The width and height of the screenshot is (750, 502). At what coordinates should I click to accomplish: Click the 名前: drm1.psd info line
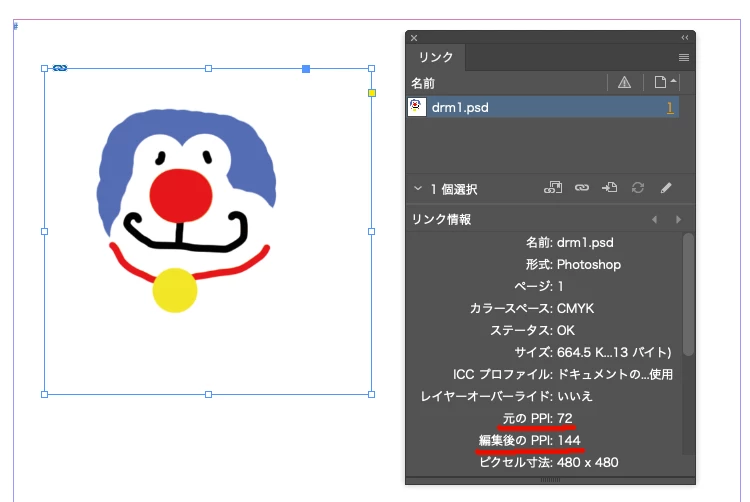(x=569, y=242)
